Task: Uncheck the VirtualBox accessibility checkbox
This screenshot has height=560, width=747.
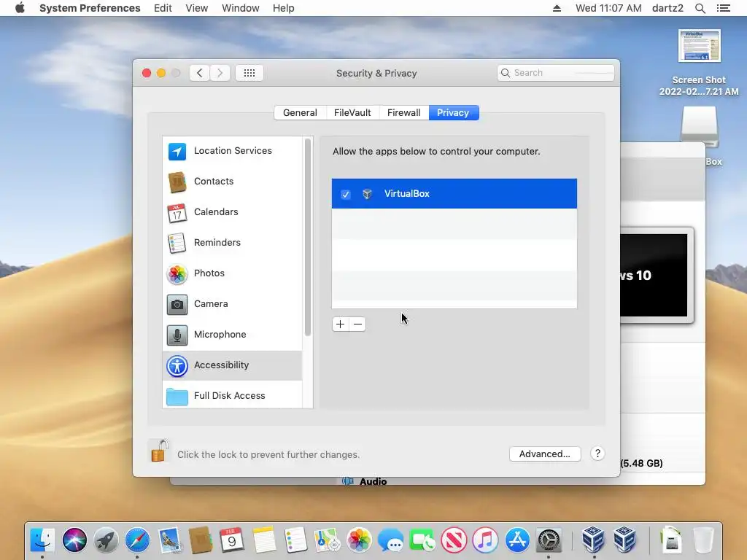Action: pyautogui.click(x=345, y=194)
